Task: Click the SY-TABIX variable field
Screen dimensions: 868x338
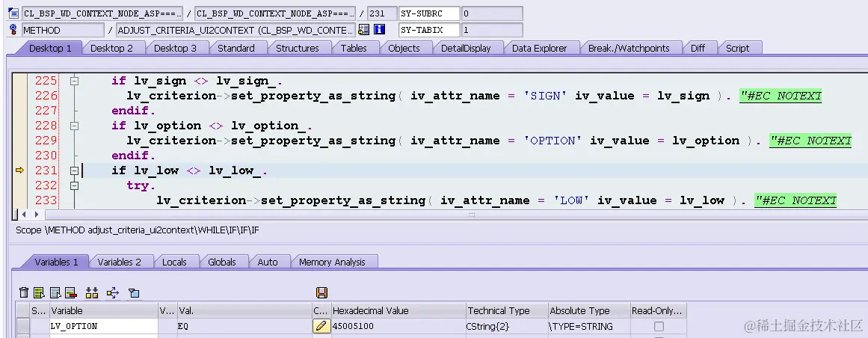Action: (x=429, y=29)
